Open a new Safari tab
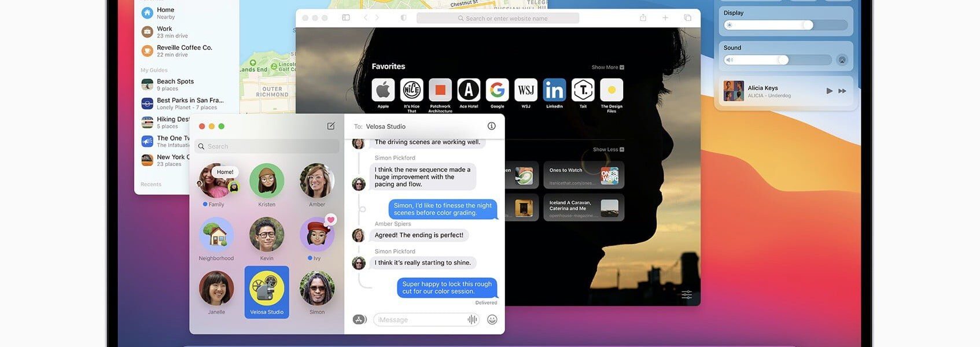The image size is (980, 347). [x=665, y=18]
